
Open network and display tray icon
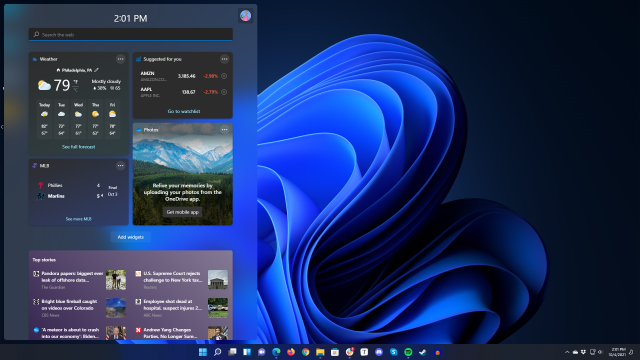[592, 352]
